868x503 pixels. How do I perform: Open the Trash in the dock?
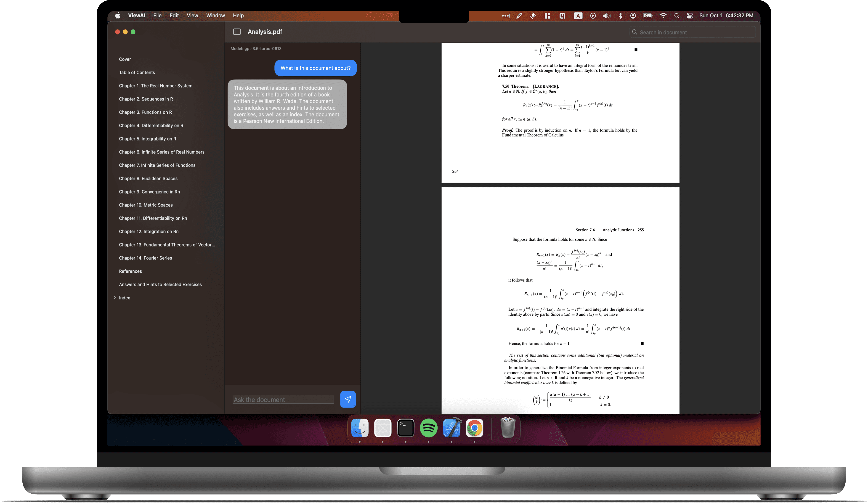click(507, 428)
